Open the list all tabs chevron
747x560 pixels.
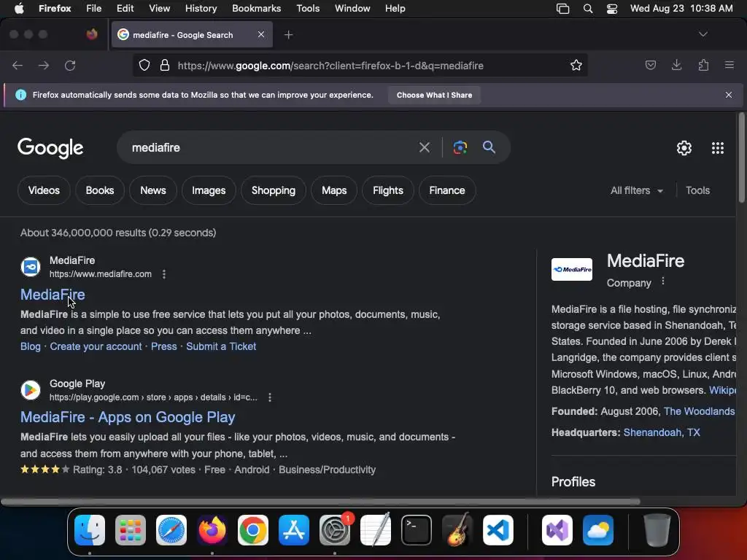pos(703,34)
